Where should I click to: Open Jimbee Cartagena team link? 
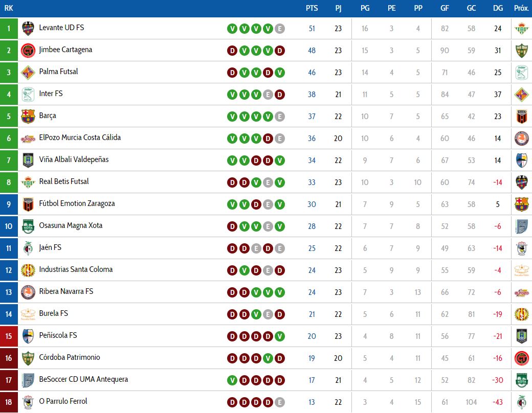click(x=65, y=50)
